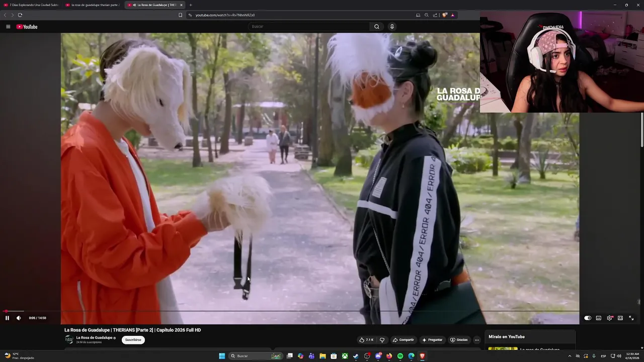This screenshot has width=644, height=362.
Task: Like the video with the thumbs up 7.1 K
Action: (366, 340)
